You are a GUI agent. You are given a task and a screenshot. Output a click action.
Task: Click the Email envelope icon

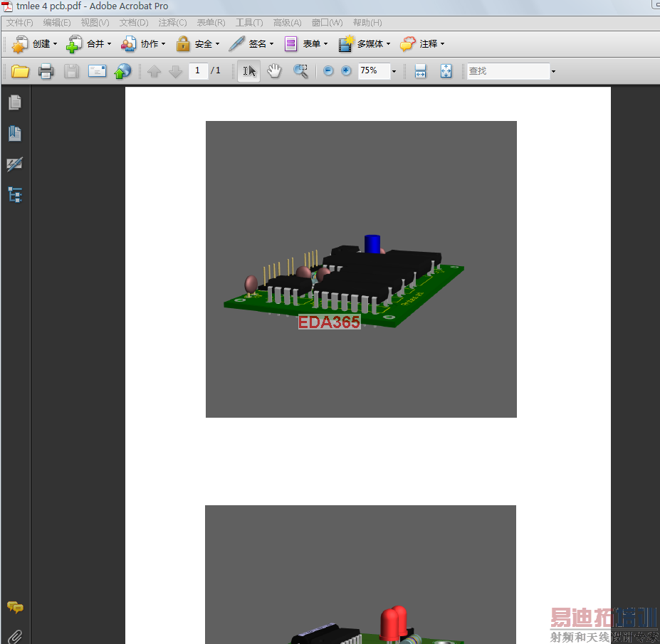pos(97,71)
